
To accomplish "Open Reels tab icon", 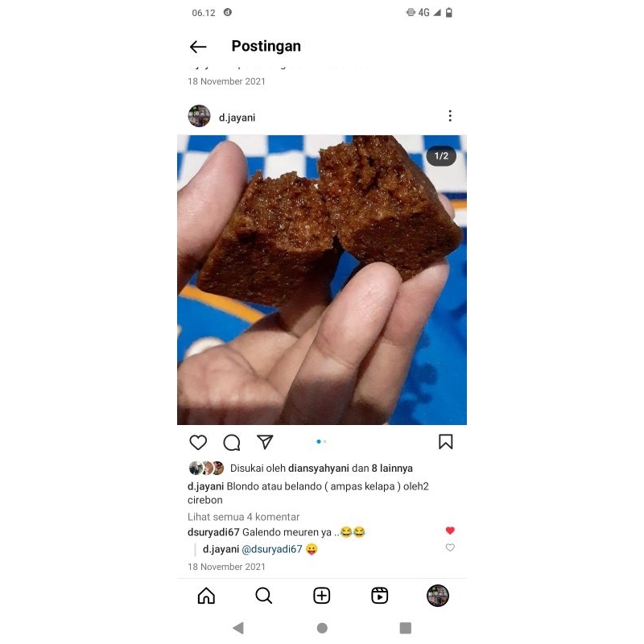I will click(379, 596).
